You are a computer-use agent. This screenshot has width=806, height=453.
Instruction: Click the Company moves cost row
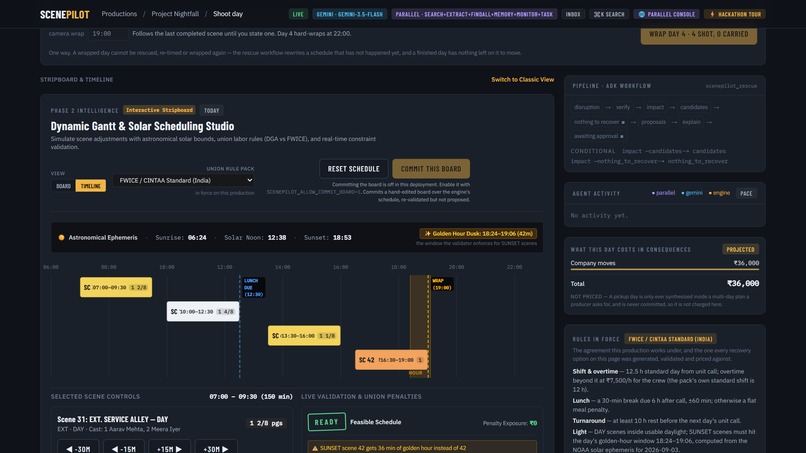(x=665, y=263)
